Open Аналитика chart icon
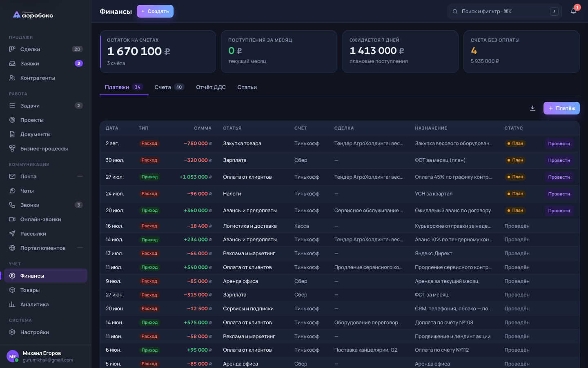This screenshot has height=368, width=588. click(12, 304)
